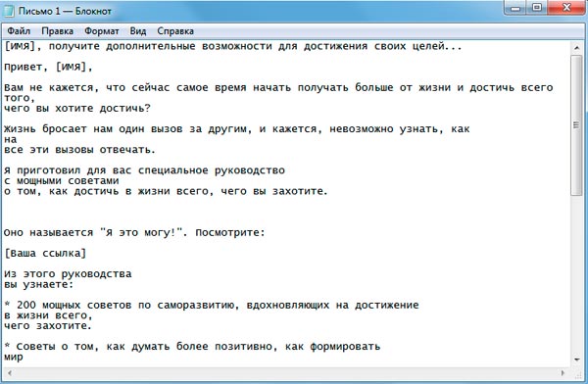The height and width of the screenshot is (384, 588).
Task: Place cursor in the [Ваша ссылка] line
Action: pos(45,253)
